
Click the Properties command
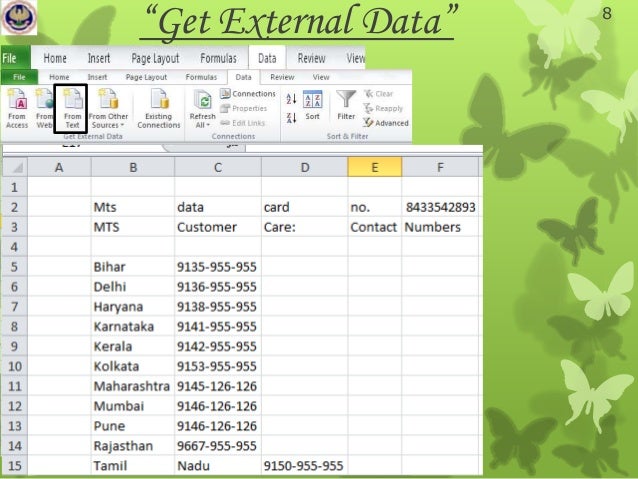click(x=244, y=108)
